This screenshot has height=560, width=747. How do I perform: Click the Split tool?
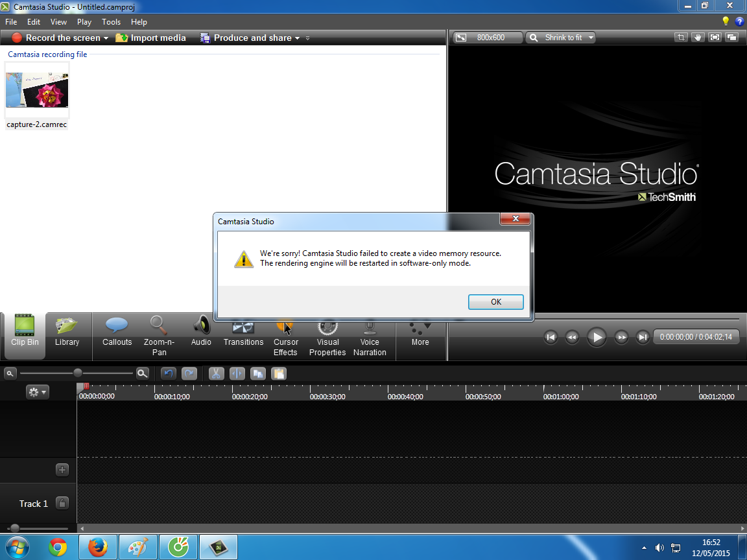(x=237, y=373)
